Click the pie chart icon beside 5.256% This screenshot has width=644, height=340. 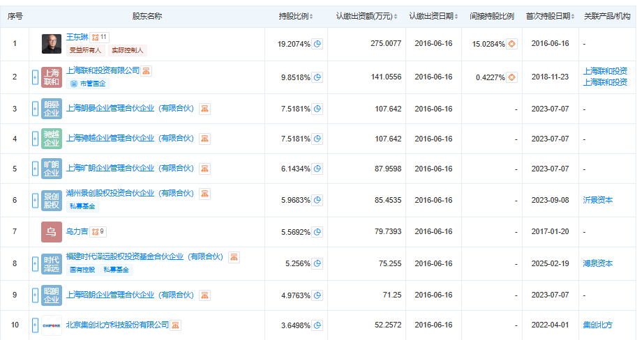point(317,264)
